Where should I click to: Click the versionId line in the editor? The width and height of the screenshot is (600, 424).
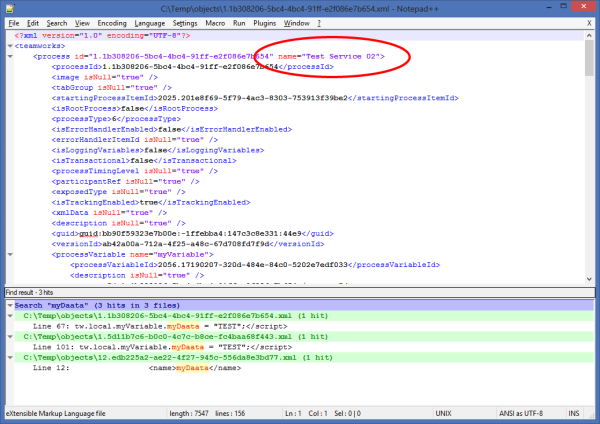(x=188, y=244)
